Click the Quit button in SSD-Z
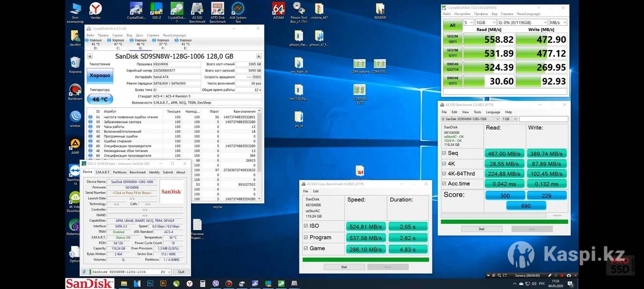 [181, 272]
